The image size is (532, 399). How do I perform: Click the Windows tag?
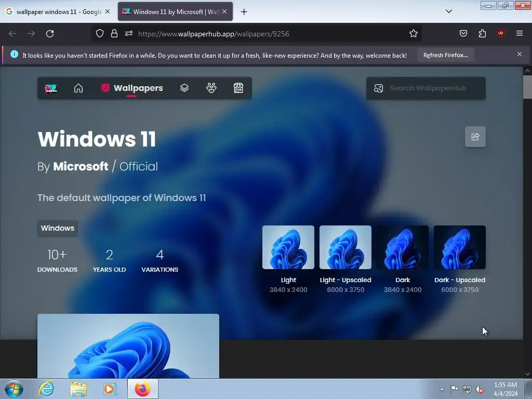pyautogui.click(x=58, y=229)
